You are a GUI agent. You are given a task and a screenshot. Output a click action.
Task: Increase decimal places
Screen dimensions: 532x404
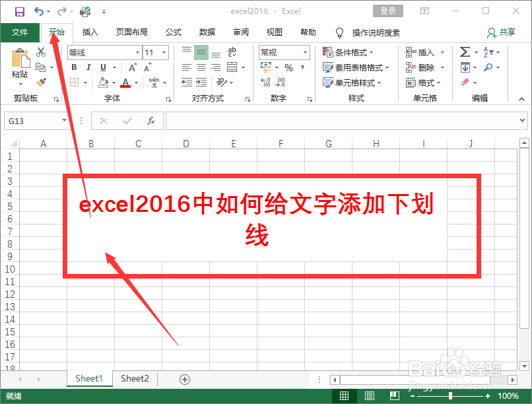[265, 82]
